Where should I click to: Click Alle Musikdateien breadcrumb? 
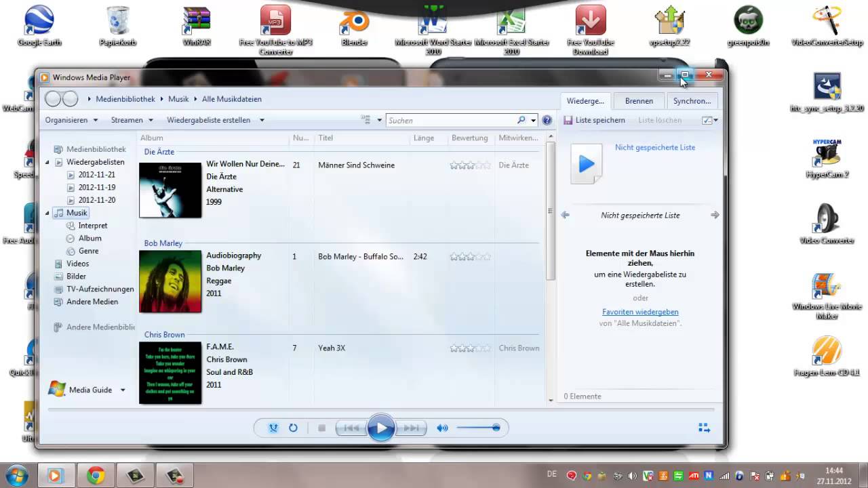coord(232,99)
